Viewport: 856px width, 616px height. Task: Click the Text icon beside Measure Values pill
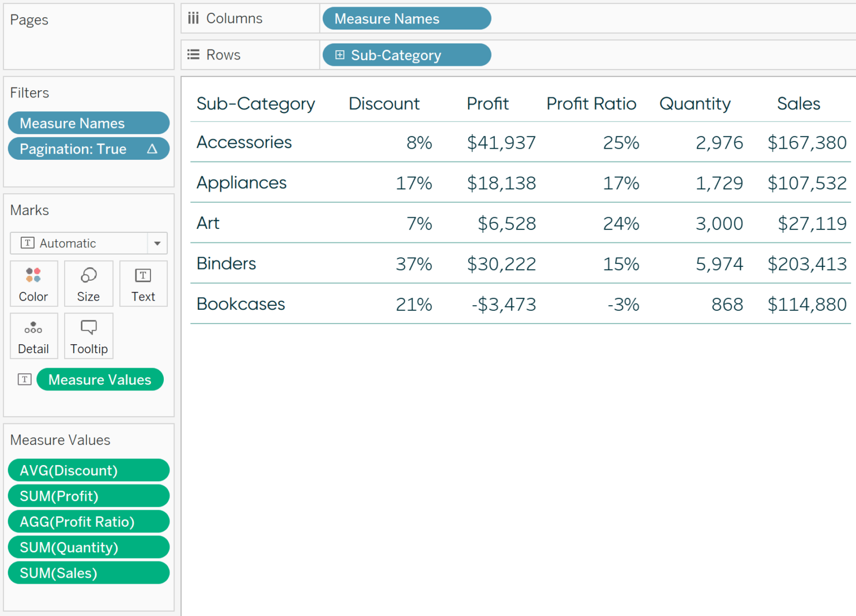click(24, 379)
